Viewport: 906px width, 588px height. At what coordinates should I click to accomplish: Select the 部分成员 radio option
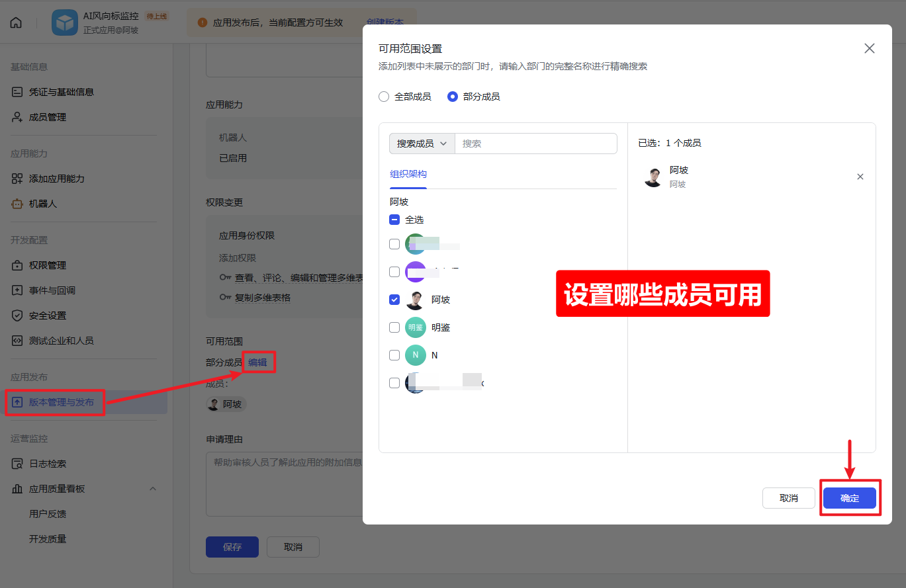(x=453, y=97)
